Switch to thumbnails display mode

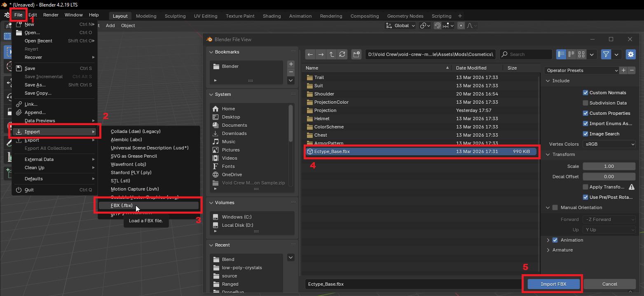point(581,54)
